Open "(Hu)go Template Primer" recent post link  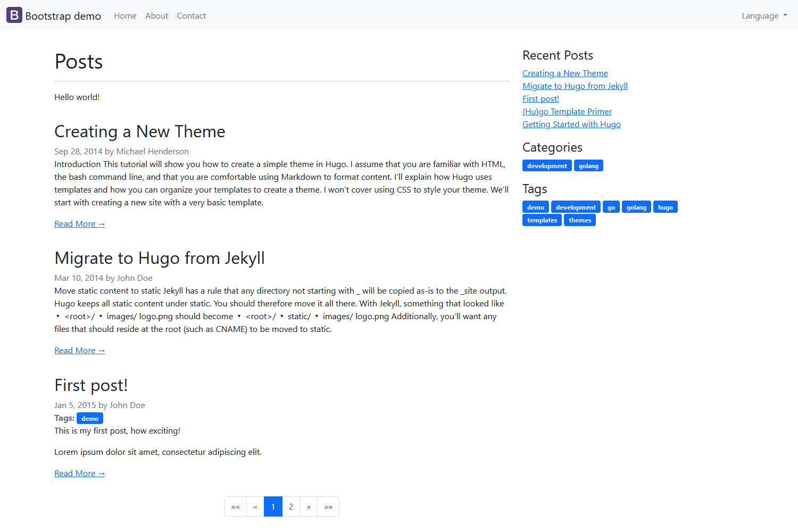pos(567,112)
